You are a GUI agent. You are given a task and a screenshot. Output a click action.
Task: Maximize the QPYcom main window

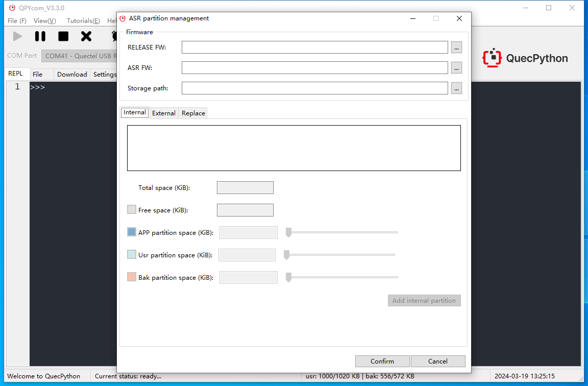(549, 8)
